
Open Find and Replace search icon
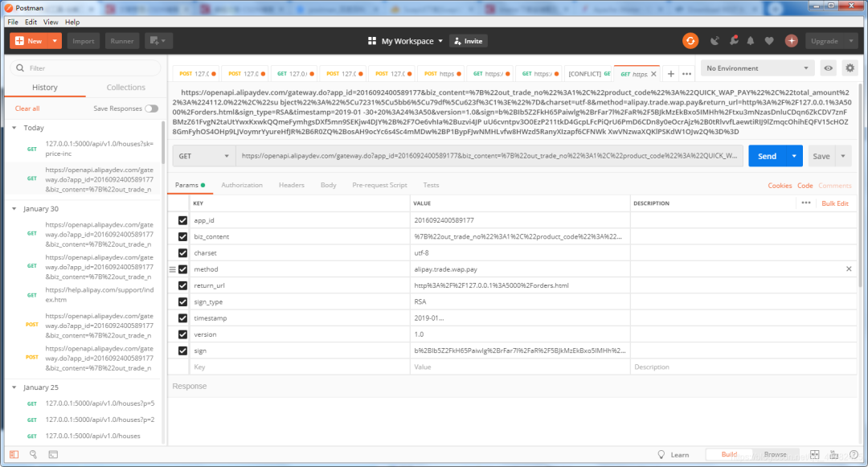[33, 454]
